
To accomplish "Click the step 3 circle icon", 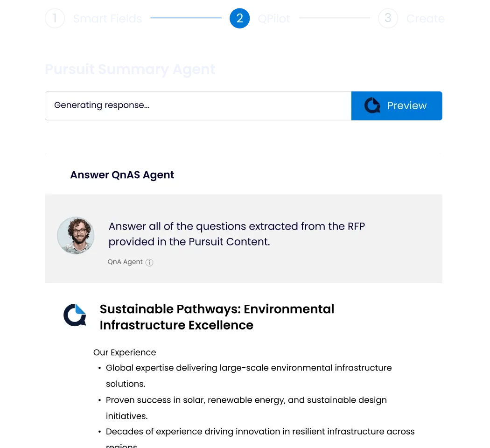I will click(388, 19).
